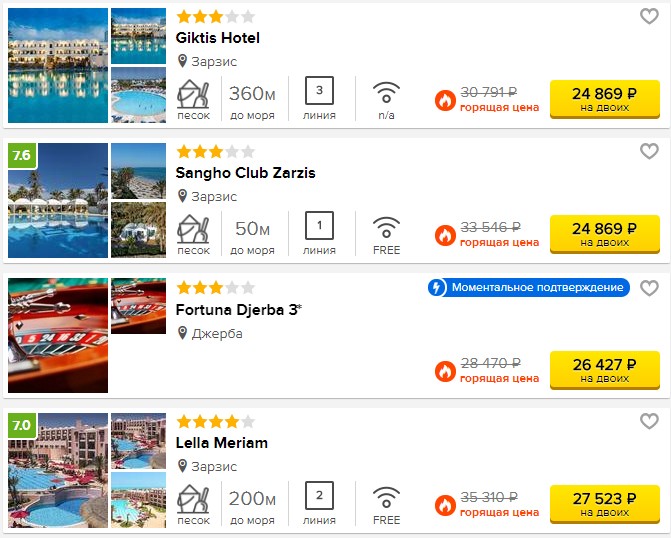Book Giktis Hotel for 24 869 ₽

coord(605,99)
